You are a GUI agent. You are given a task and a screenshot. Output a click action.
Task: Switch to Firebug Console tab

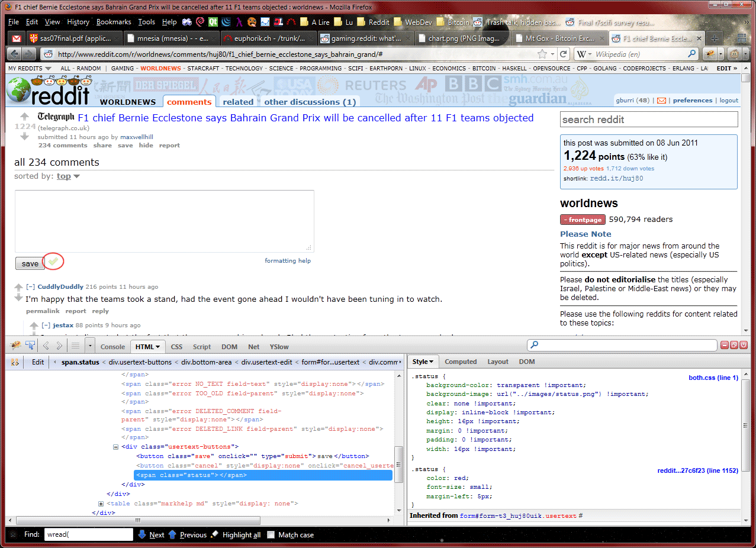coord(112,347)
